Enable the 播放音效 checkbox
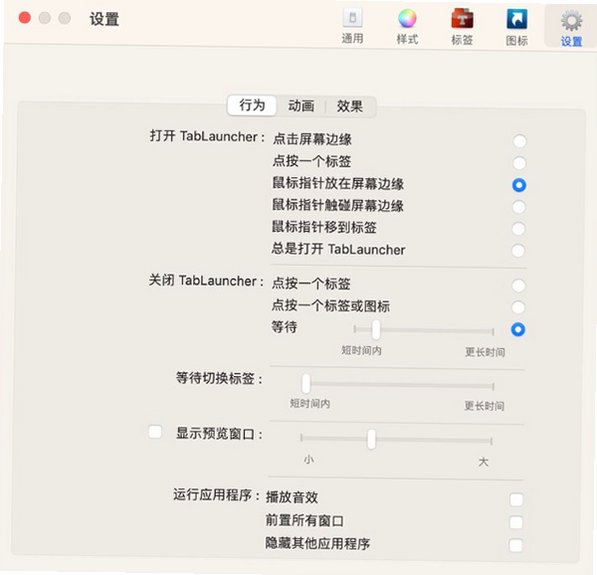Viewport: 597px width, 575px height. tap(517, 500)
